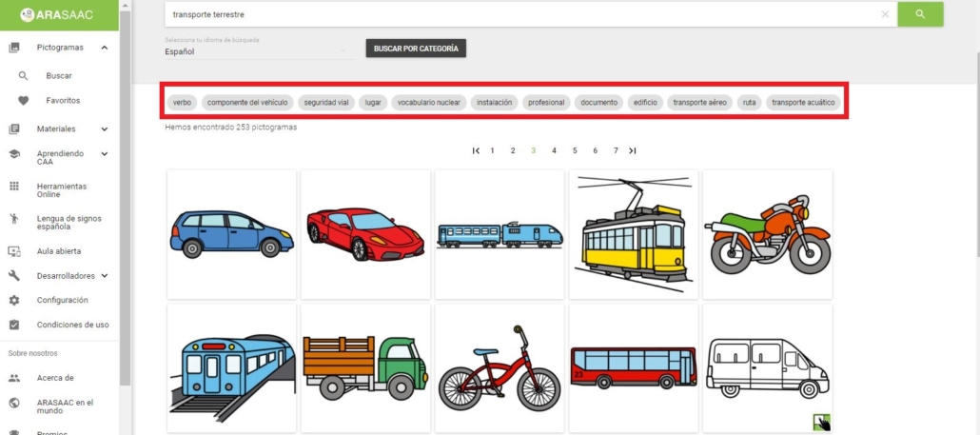980x435 pixels.
Task: Filter by the ruta tag
Action: click(x=750, y=103)
